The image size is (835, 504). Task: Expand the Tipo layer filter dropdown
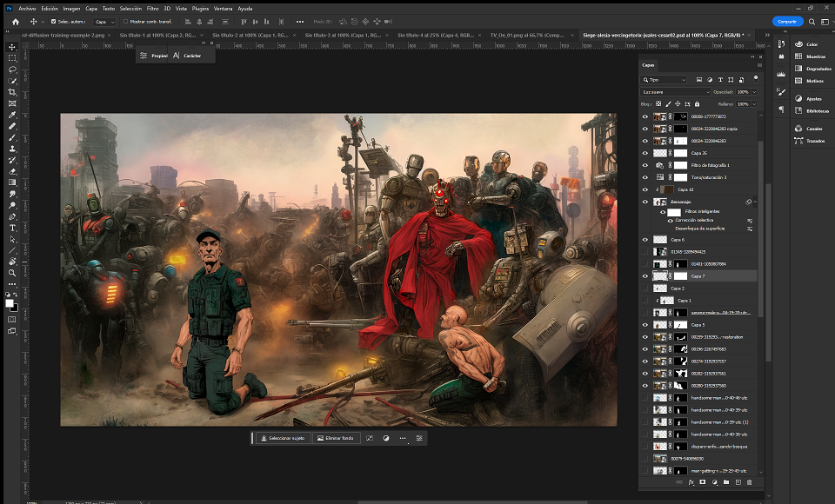664,80
